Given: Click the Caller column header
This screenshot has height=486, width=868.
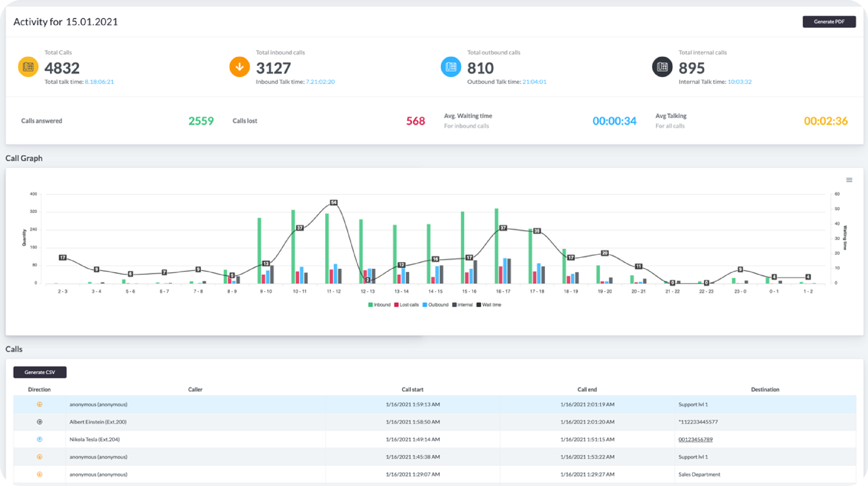Looking at the screenshot, I should click(x=195, y=390).
